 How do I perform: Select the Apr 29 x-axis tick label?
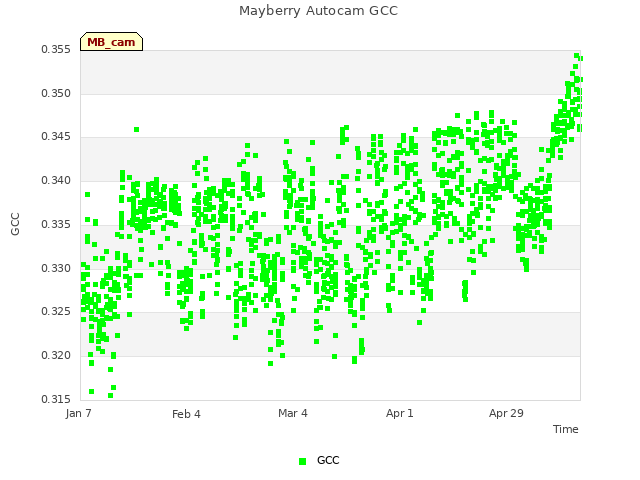pos(506,413)
